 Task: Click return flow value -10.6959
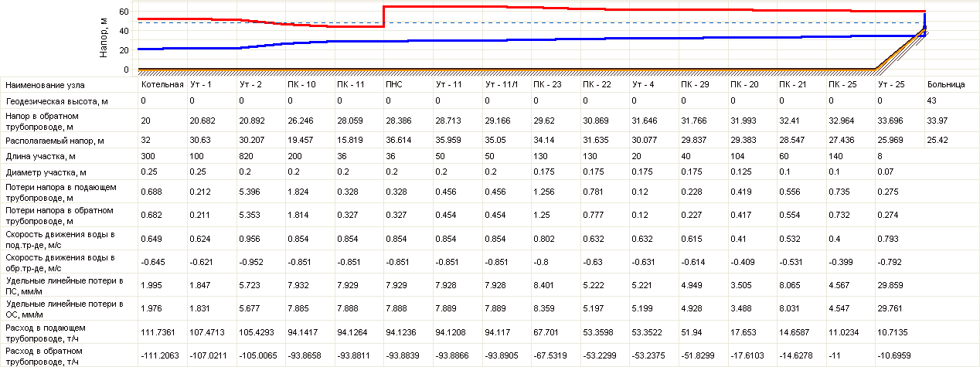click(896, 355)
